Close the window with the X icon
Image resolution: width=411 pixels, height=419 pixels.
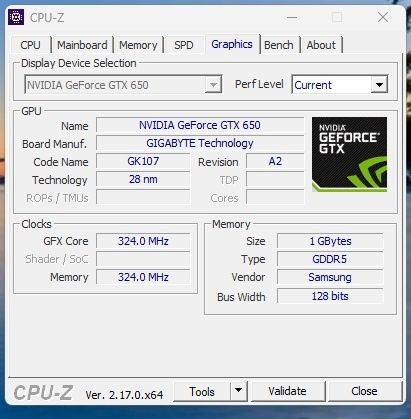click(x=383, y=17)
